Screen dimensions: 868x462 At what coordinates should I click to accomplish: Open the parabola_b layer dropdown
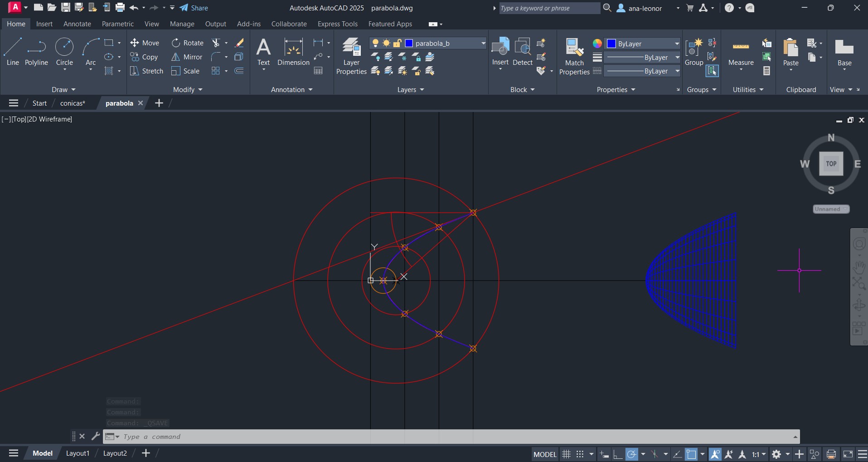click(x=483, y=44)
